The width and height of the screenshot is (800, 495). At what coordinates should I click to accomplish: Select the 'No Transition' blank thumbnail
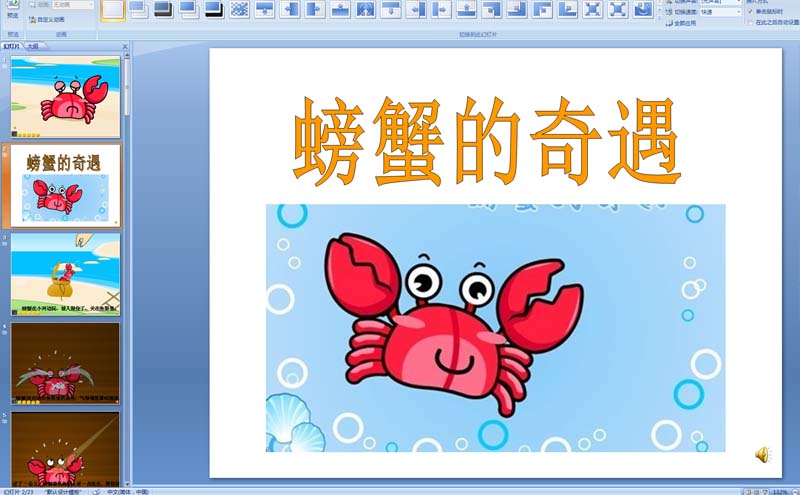tap(113, 10)
